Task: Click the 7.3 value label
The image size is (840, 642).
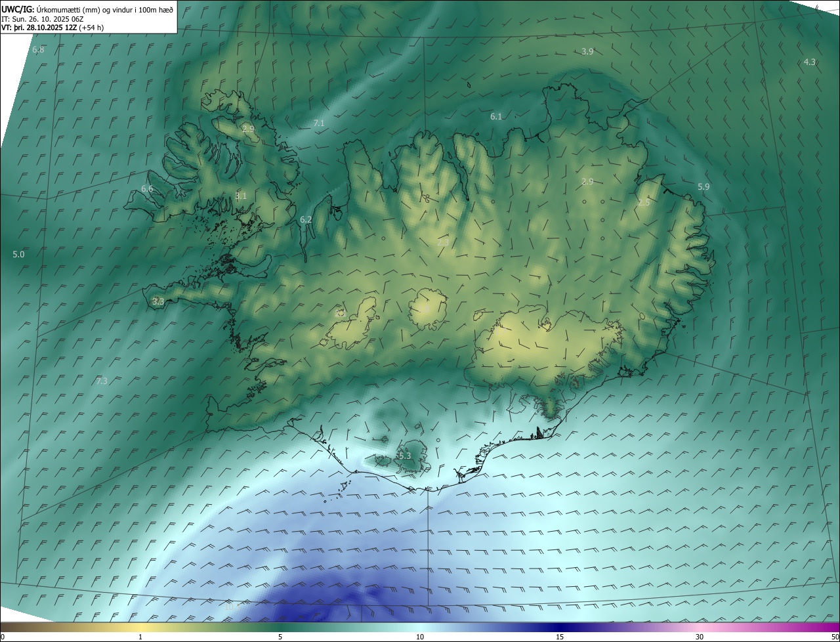Action: pos(102,381)
